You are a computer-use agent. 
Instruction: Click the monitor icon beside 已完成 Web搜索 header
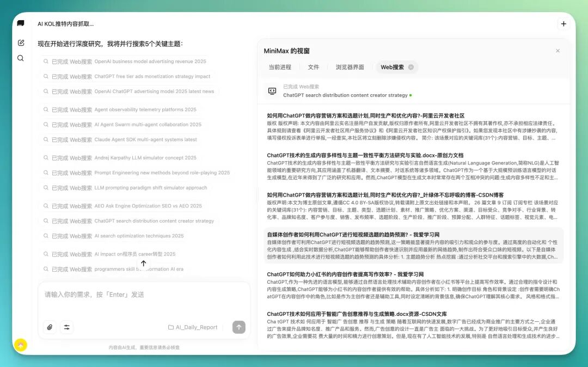(x=272, y=91)
